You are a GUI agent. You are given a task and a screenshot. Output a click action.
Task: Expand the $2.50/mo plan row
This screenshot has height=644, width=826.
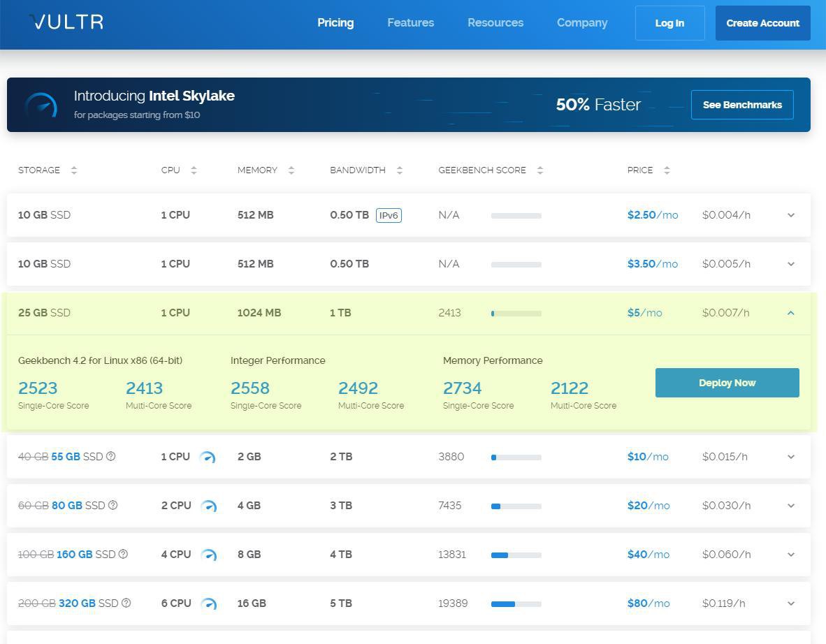pos(790,215)
